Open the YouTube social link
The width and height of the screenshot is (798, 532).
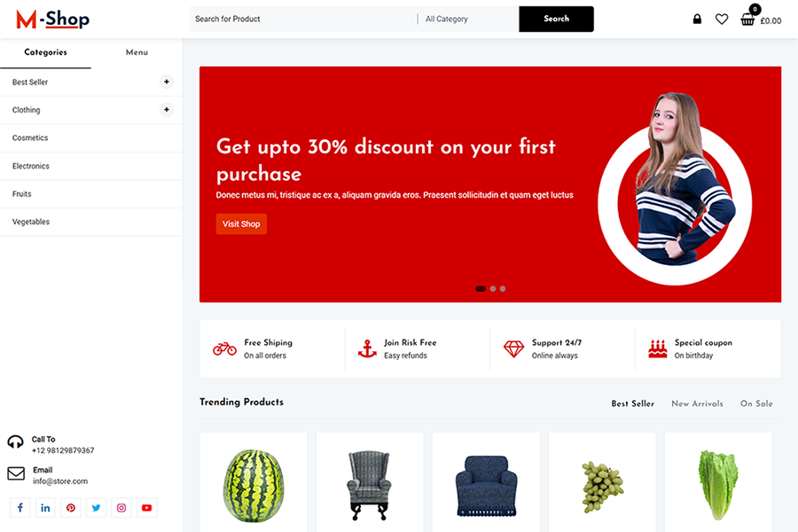146,507
